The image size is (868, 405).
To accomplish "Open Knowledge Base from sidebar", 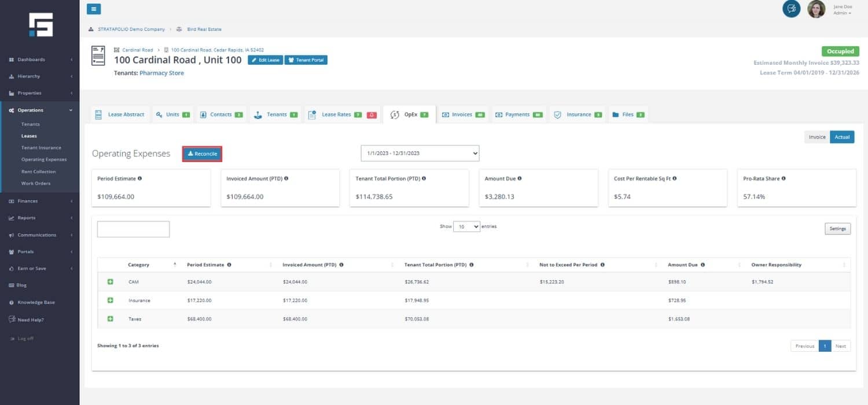I will [x=36, y=303].
